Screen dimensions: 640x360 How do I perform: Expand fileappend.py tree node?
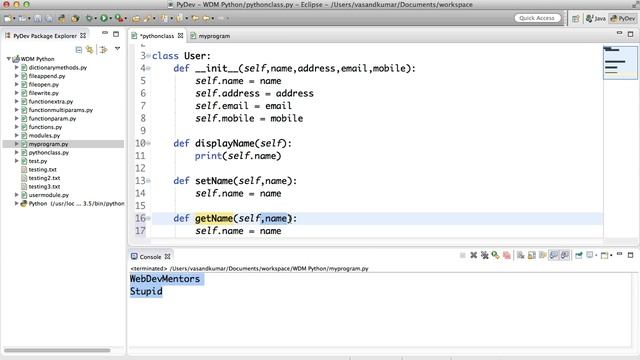click(x=17, y=76)
